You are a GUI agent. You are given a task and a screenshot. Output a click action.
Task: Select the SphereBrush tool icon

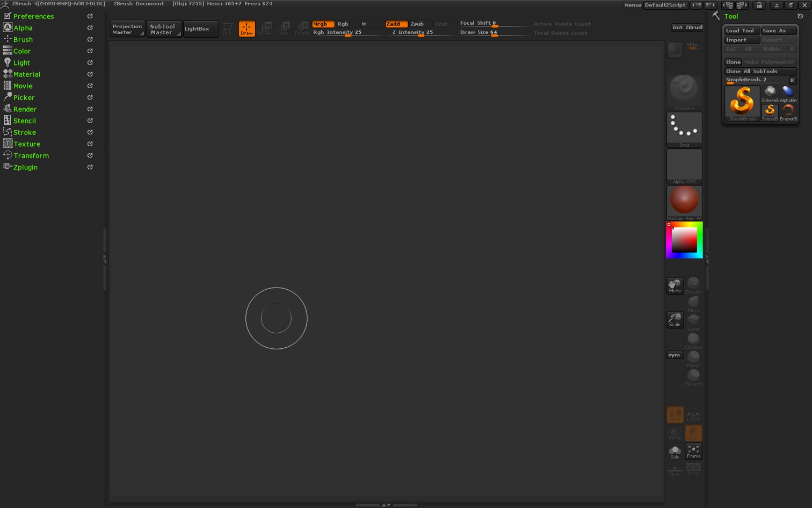click(770, 94)
